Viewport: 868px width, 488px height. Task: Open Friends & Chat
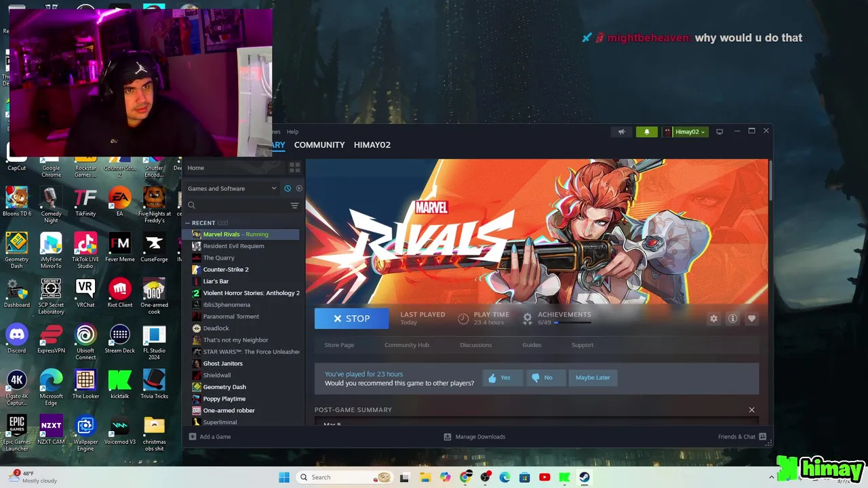coord(742,436)
